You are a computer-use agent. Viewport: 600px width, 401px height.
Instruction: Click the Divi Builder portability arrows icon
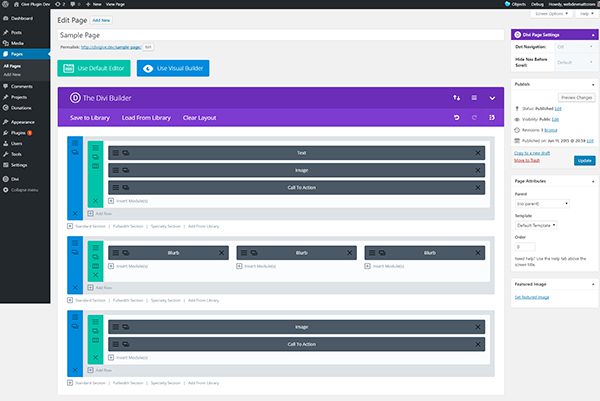457,98
